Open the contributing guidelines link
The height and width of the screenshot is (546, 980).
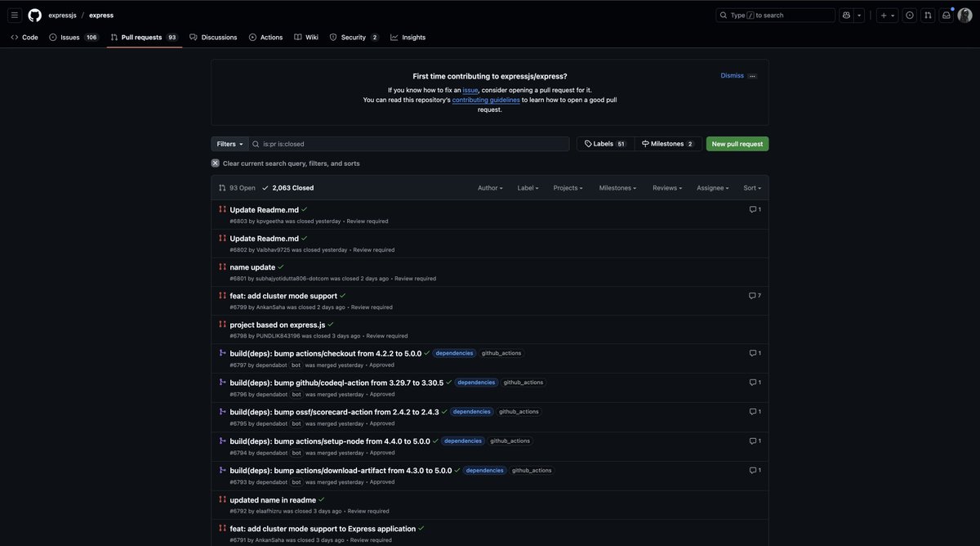(x=486, y=100)
